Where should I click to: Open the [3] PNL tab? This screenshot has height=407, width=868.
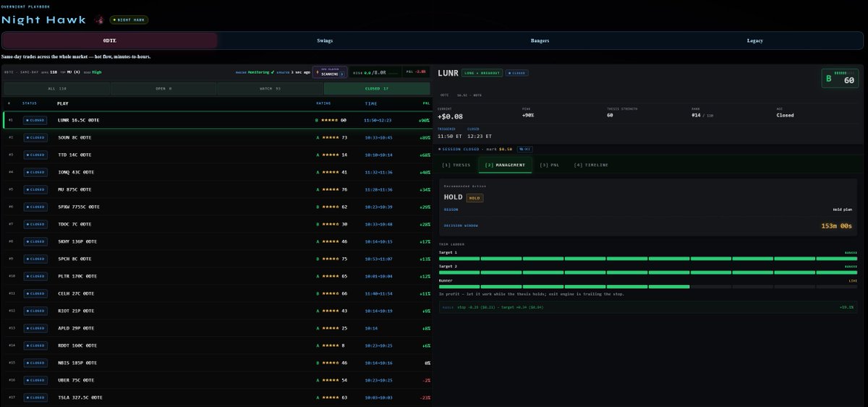550,166
